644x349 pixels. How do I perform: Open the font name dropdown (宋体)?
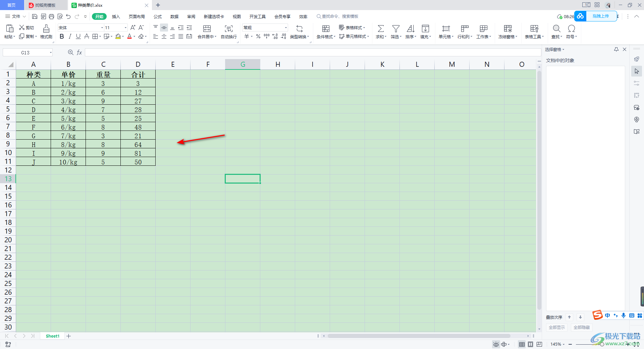click(102, 28)
